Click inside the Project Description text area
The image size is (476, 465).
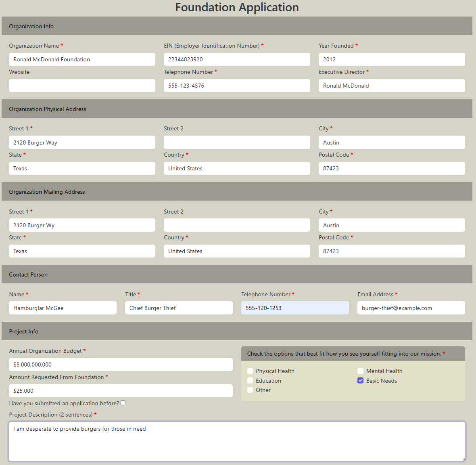click(x=237, y=441)
